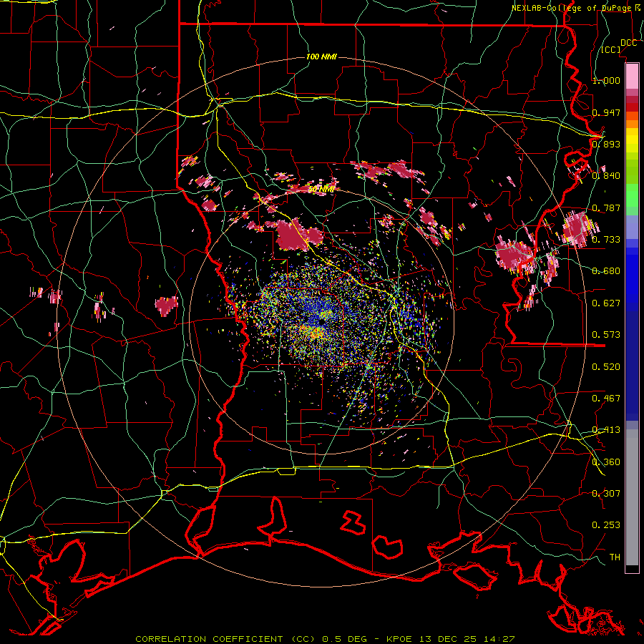Click the 0.307 scale value
Image resolution: width=644 pixels, height=644 pixels.
[x=606, y=494]
